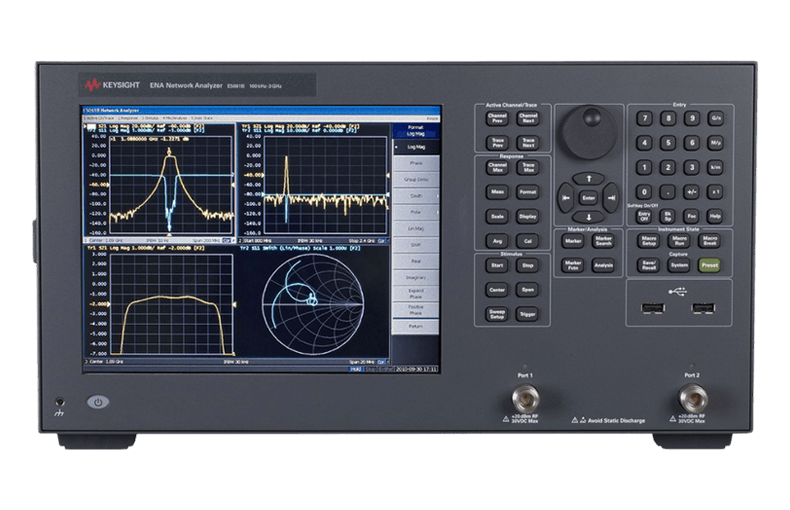Push the Save/Recall key

point(649,266)
